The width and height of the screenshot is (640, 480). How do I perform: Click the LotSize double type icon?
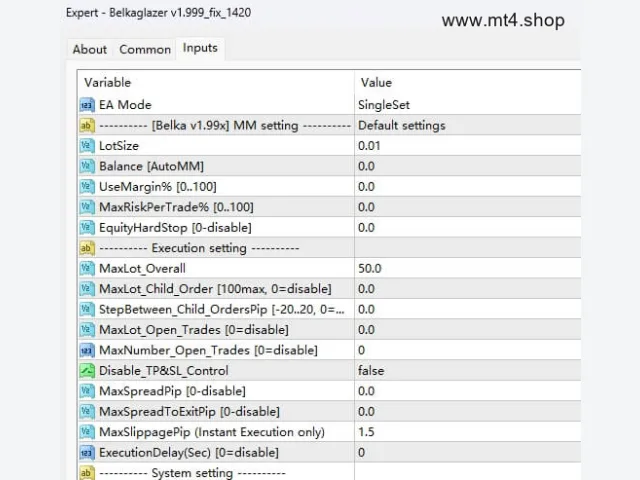(x=87, y=146)
